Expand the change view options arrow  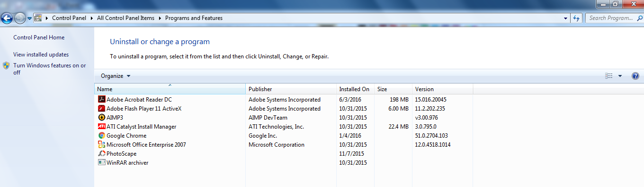(620, 76)
